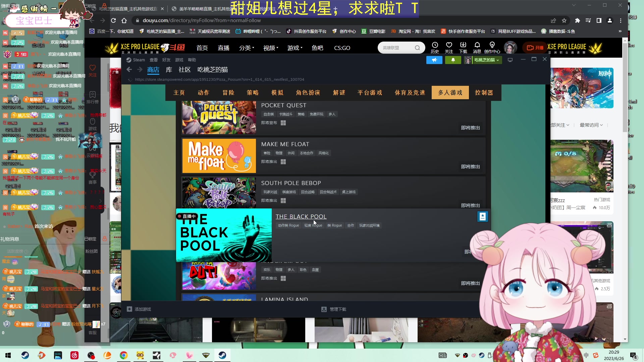Click search magnifier in Douyu search box

pyautogui.click(x=417, y=48)
